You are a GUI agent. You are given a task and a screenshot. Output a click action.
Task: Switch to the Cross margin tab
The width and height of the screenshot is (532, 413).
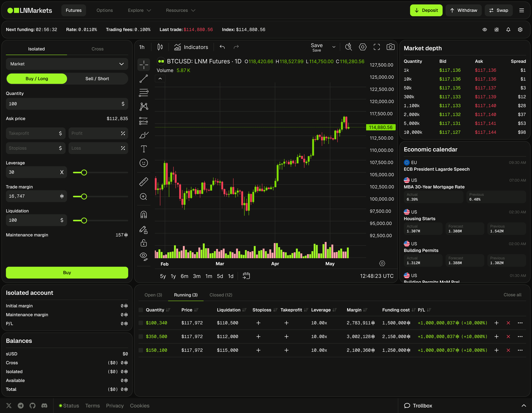[97, 49]
